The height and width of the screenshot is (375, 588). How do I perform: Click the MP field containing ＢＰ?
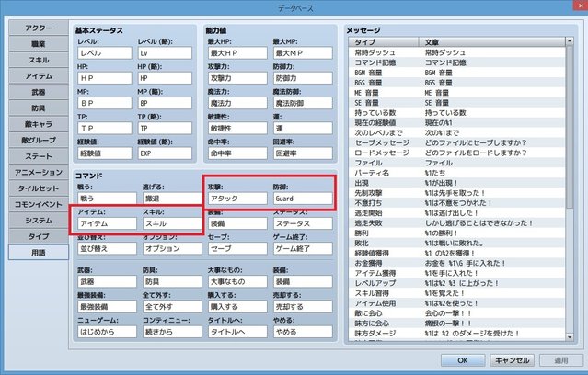pyautogui.click(x=105, y=103)
